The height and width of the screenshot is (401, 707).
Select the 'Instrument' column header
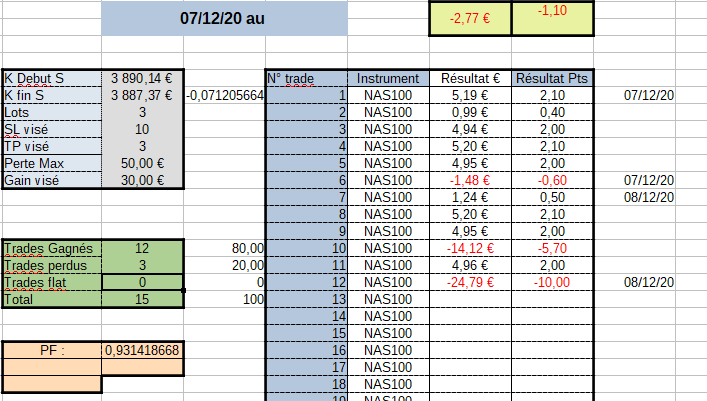[388, 78]
